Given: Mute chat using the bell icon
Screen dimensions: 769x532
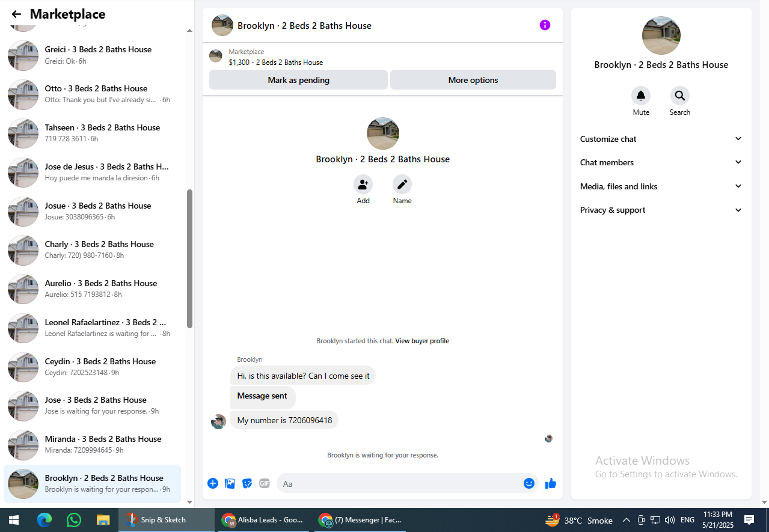Looking at the screenshot, I should (641, 96).
